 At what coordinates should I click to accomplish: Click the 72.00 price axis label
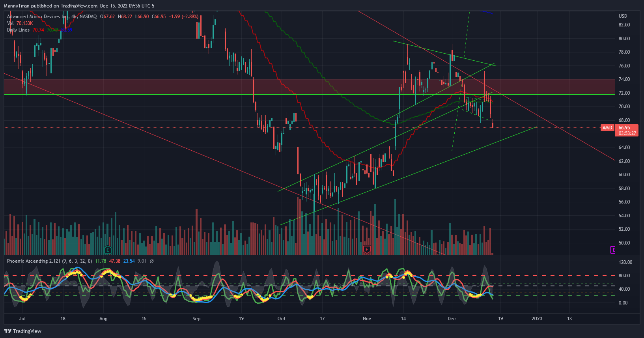[x=624, y=93]
